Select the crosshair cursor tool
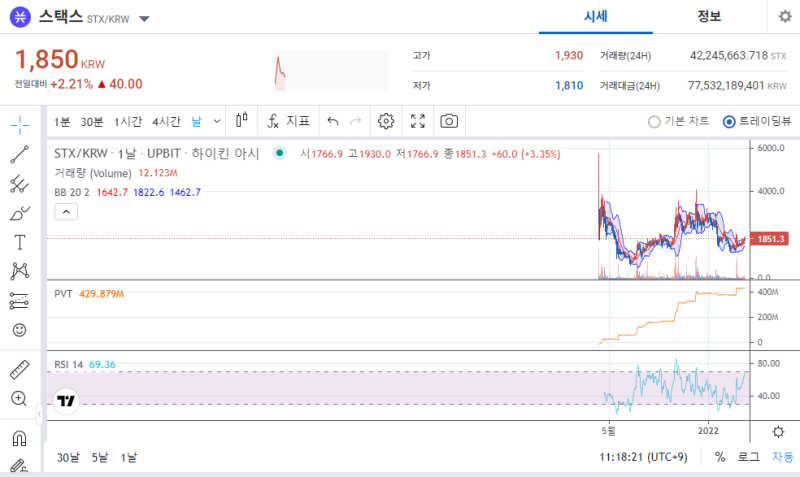The image size is (800, 477). point(19,125)
